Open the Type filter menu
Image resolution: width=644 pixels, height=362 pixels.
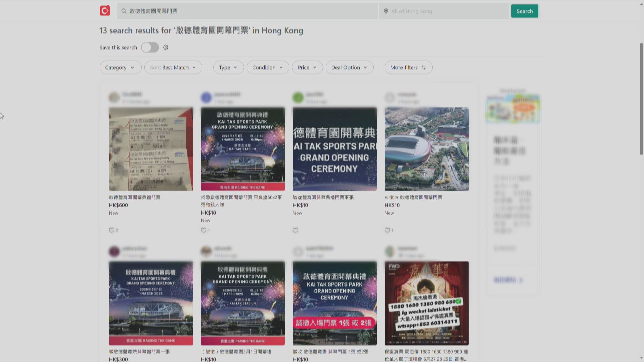tap(228, 67)
